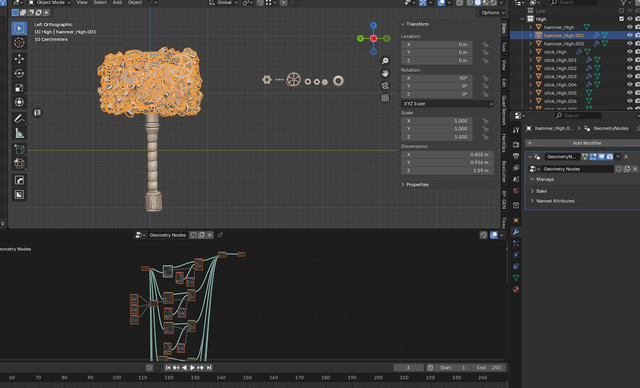Open the Modifiers wrench tab
Image resolution: width=640 pixels, height=388 pixels.
pos(516,232)
